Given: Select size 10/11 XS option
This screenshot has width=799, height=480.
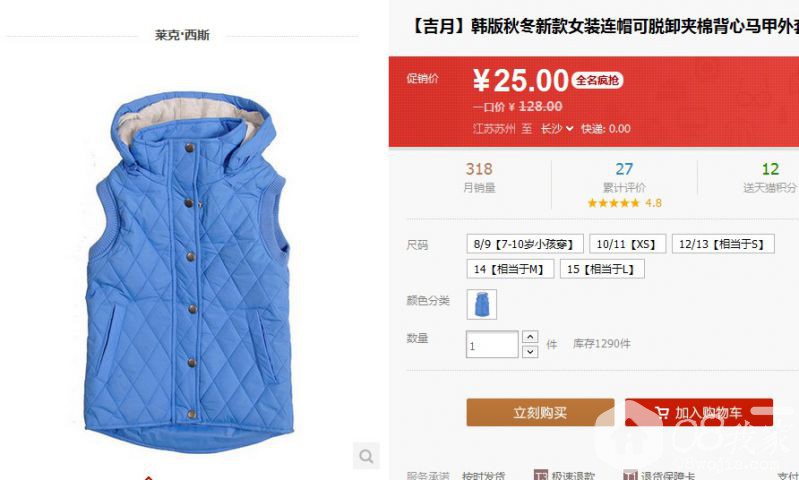Looking at the screenshot, I should (627, 244).
